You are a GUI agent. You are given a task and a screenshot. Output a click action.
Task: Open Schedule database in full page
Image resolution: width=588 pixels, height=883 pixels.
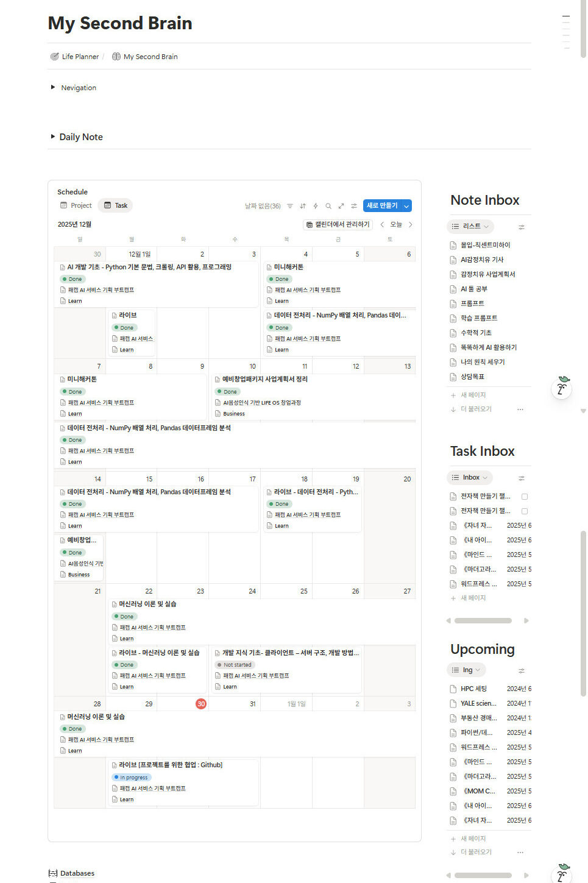pos(341,206)
